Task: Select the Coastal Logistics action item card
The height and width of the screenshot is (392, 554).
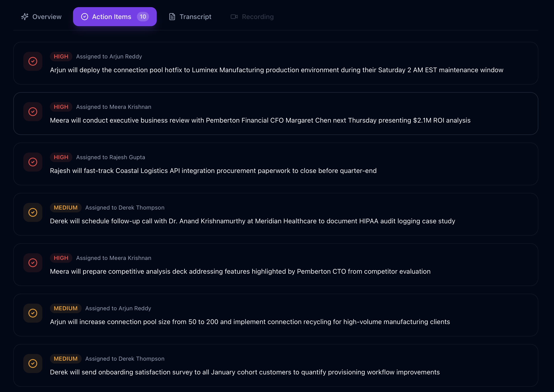Action: click(x=277, y=164)
